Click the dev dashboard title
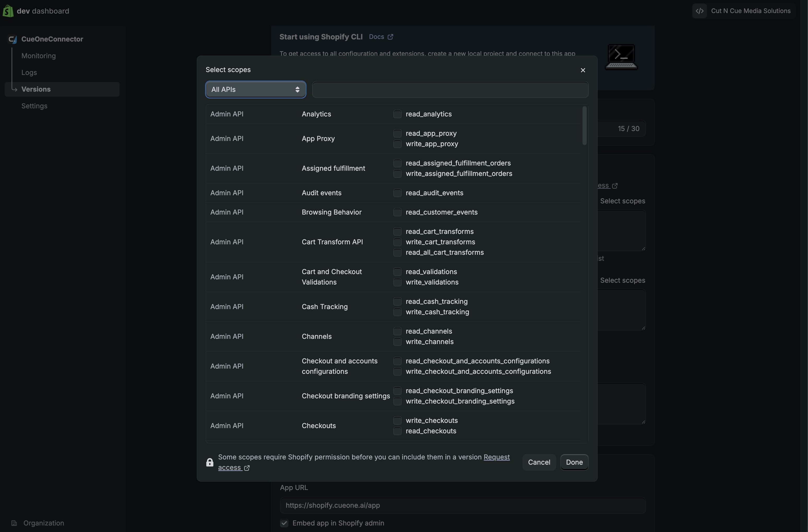The image size is (808, 532). (x=43, y=11)
